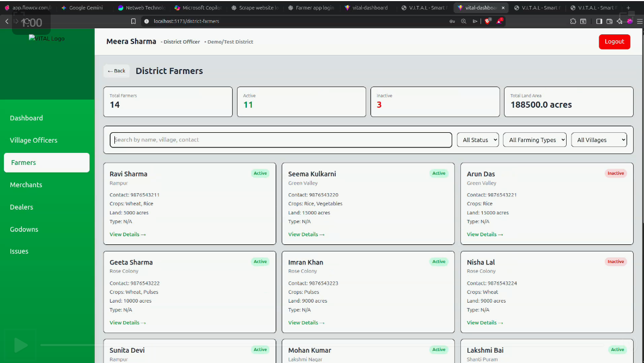Click Ravi Sharma Active status badge
The image size is (644, 363).
[260, 174]
